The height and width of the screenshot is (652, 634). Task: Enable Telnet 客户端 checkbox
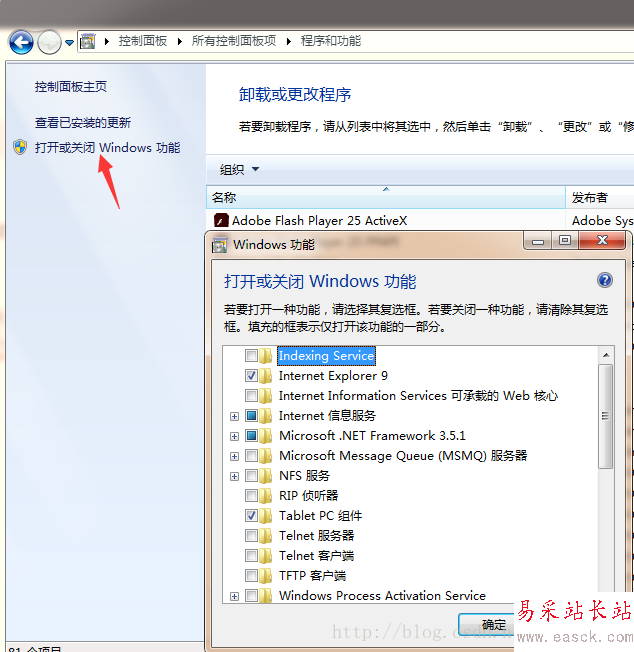click(251, 556)
